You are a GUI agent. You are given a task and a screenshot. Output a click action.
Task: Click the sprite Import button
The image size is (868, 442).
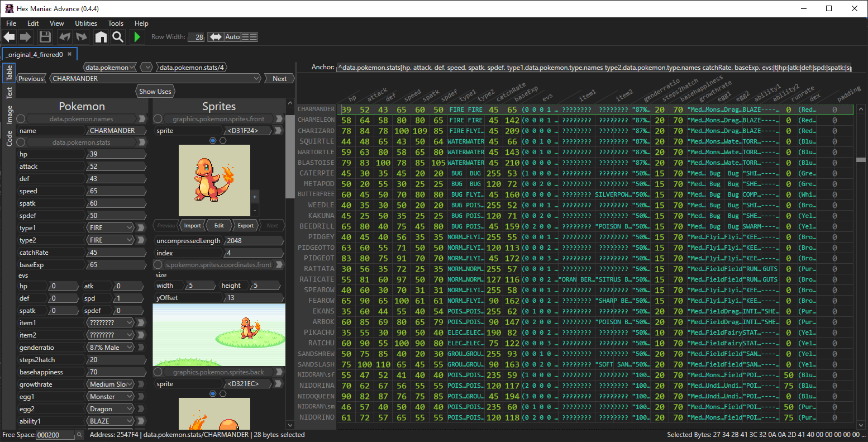pos(193,226)
